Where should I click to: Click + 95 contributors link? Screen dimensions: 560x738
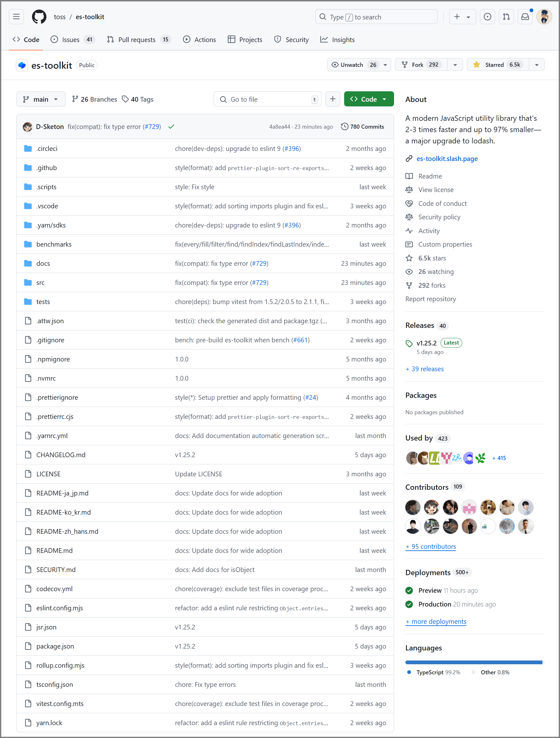(x=431, y=547)
